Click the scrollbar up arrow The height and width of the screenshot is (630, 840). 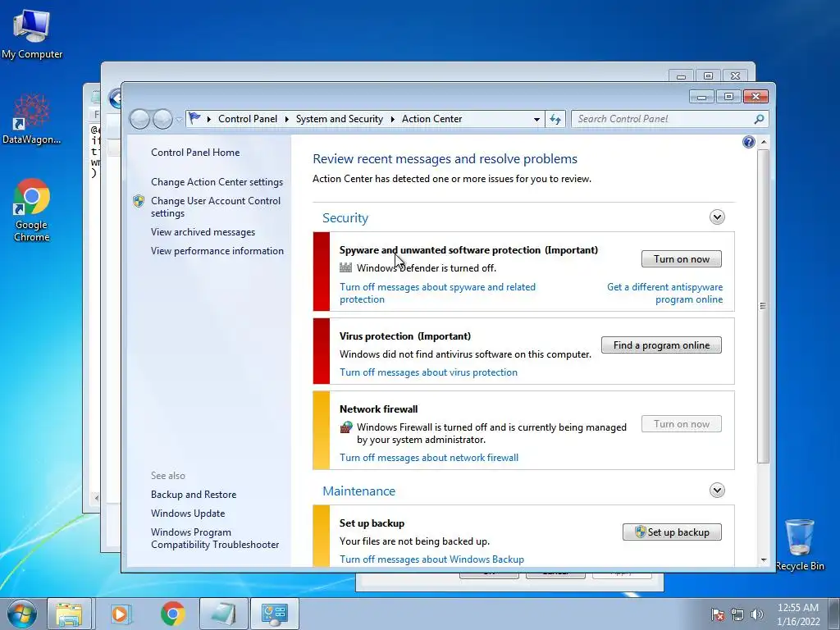[x=764, y=142]
